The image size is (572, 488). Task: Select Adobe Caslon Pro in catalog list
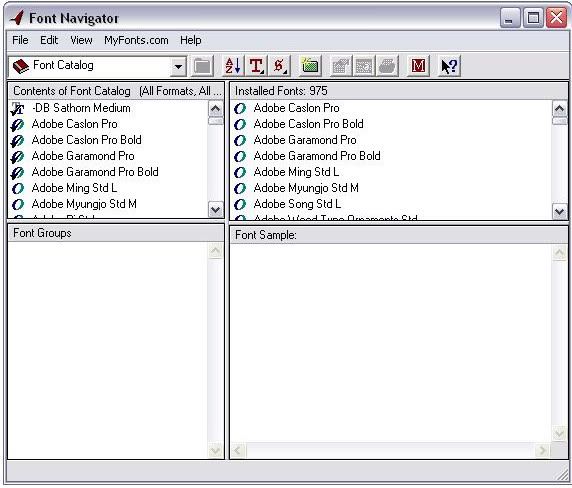coord(74,124)
